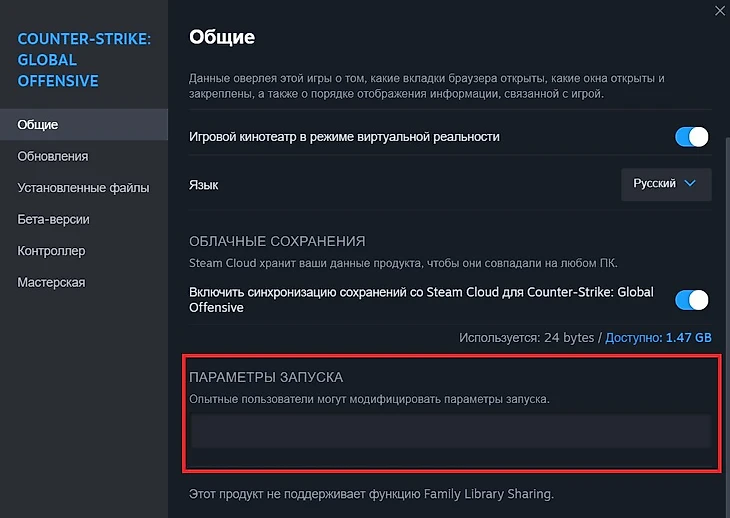Click the launch options text field
The image size is (730, 518).
click(450, 431)
